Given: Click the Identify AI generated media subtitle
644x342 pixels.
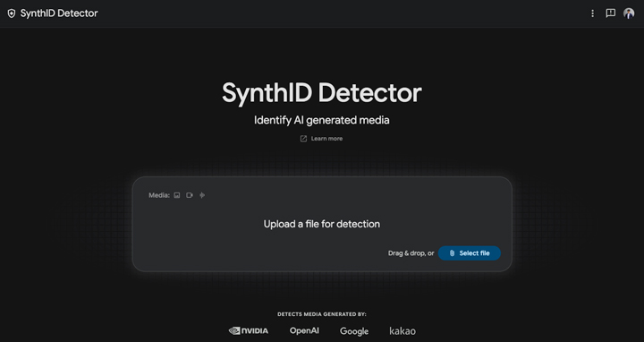Looking at the screenshot, I should (322, 121).
